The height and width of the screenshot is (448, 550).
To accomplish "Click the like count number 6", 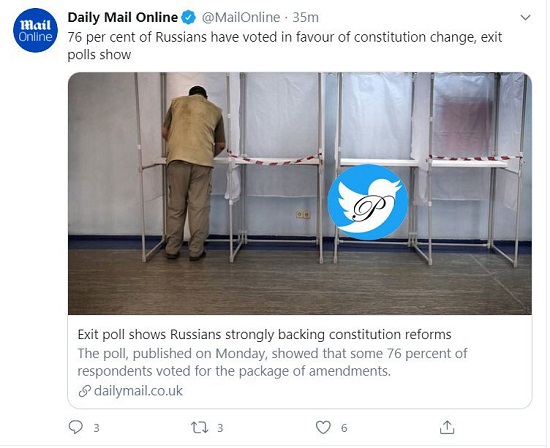I will click(x=344, y=428).
